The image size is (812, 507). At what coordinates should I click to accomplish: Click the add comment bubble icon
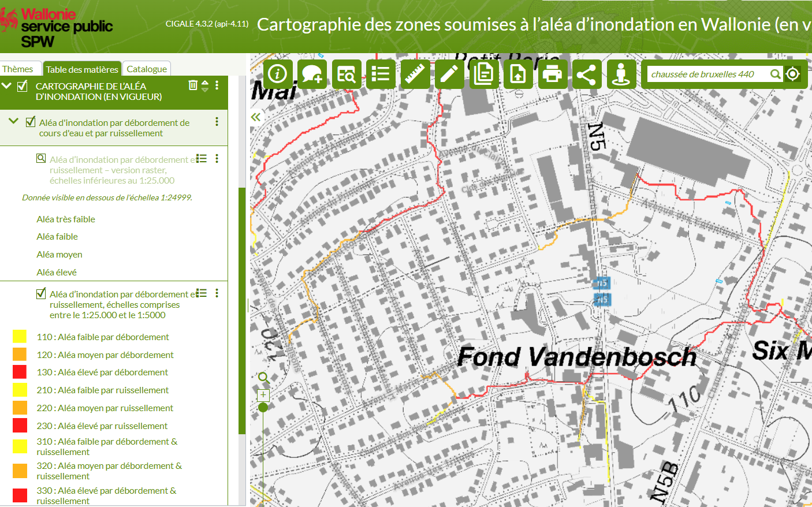click(312, 74)
